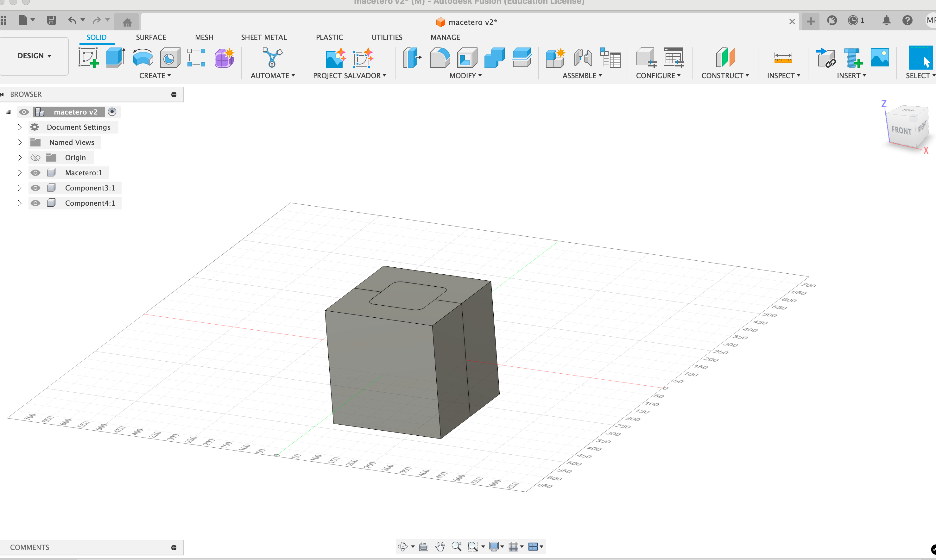The height and width of the screenshot is (560, 936).
Task: Undo the last action
Action: click(72, 20)
